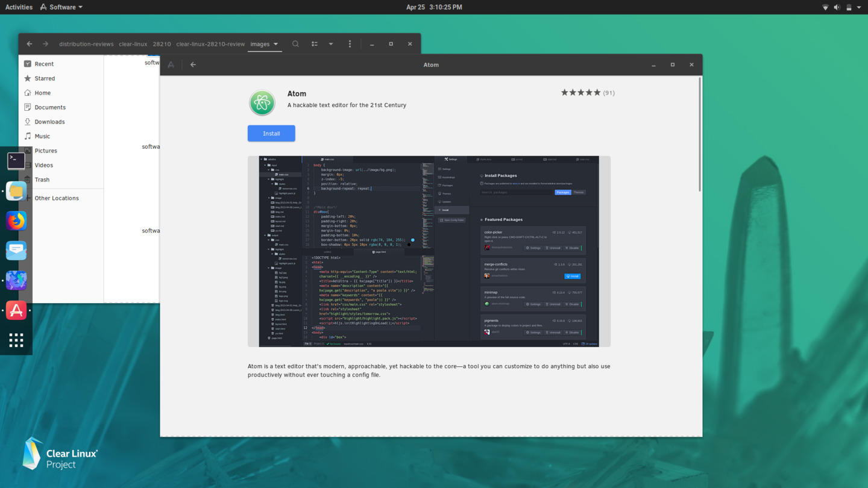
Task: Show all applications grid
Action: point(16,340)
